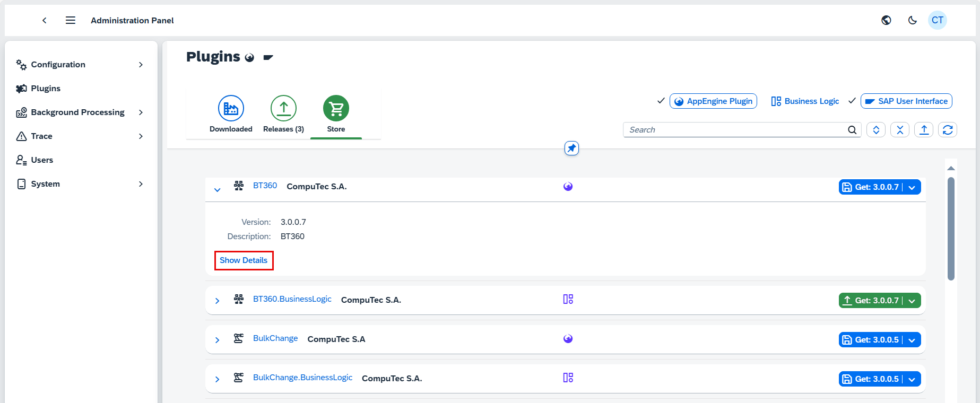
Task: Click the BulkChange robot-arm row icon
Action: (239, 338)
